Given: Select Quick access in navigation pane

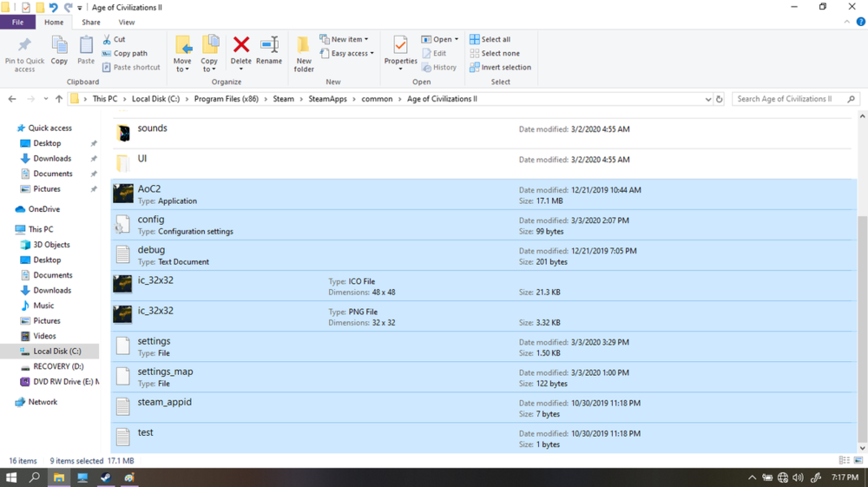Looking at the screenshot, I should 49,128.
